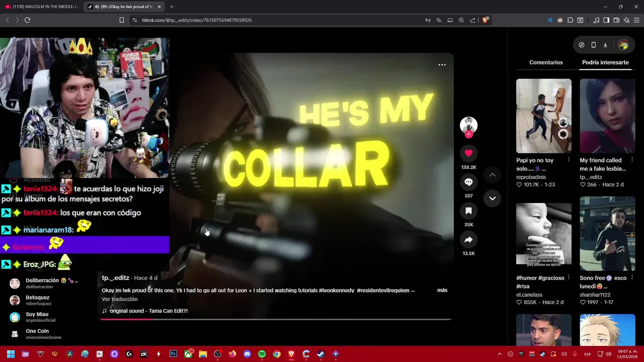
Task: Open Spotify from the taskbar
Action: [262, 354]
